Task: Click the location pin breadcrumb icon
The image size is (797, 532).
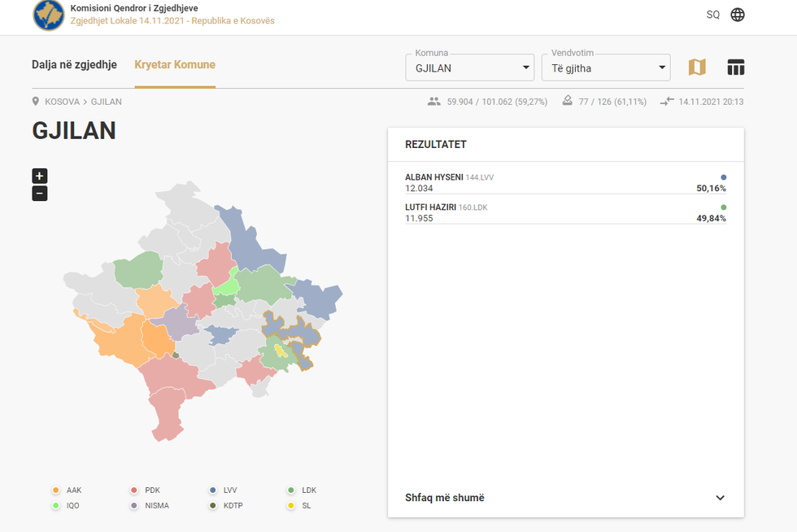Action: coord(36,102)
